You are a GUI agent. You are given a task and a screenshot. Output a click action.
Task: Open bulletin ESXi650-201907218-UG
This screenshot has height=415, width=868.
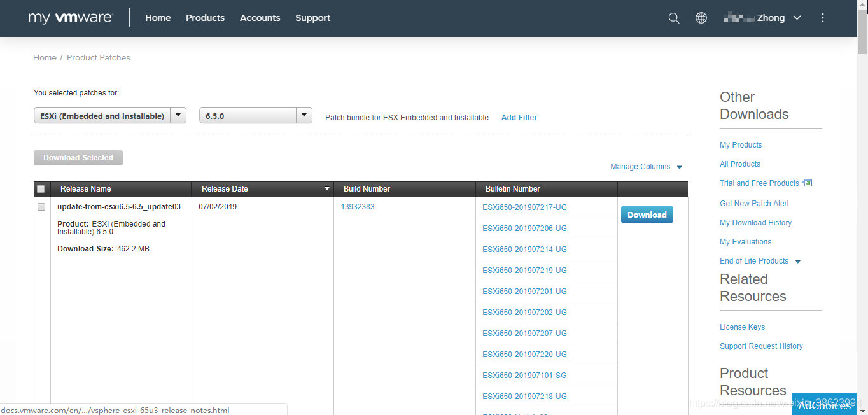524,396
